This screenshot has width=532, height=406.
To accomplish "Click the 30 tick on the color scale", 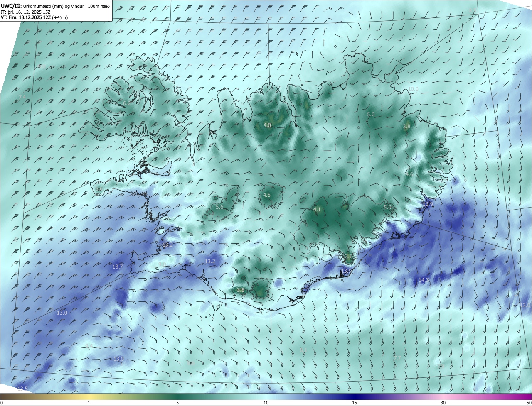I will pos(443,403).
